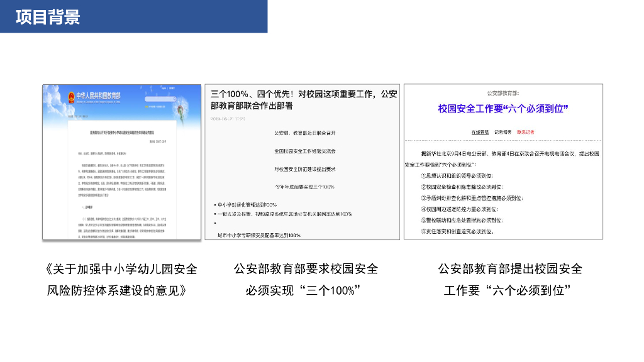The height and width of the screenshot is (362, 644).
Task: Click line 全国校园安全工作经验交流会
Action: click(305, 151)
